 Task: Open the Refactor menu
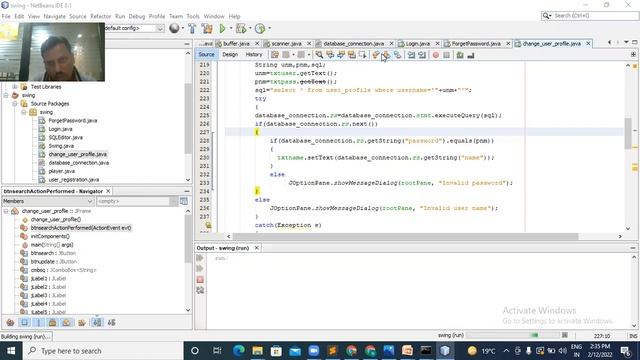[100, 16]
